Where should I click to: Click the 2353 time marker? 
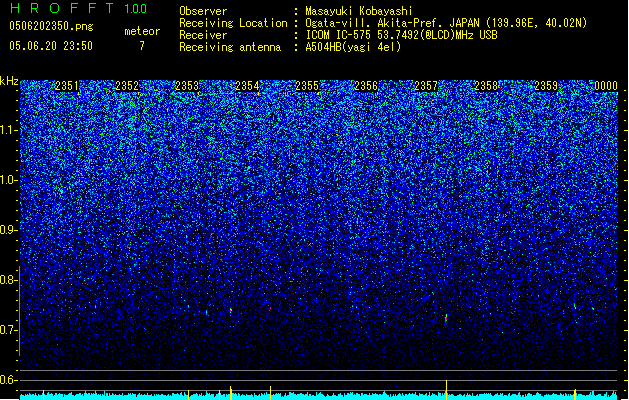tap(187, 86)
